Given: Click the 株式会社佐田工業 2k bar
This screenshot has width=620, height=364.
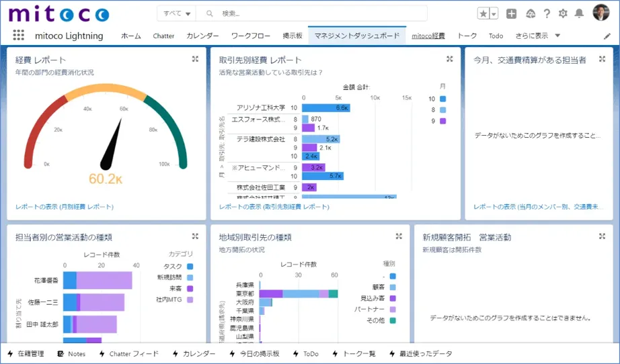Looking at the screenshot, I should point(309,187).
